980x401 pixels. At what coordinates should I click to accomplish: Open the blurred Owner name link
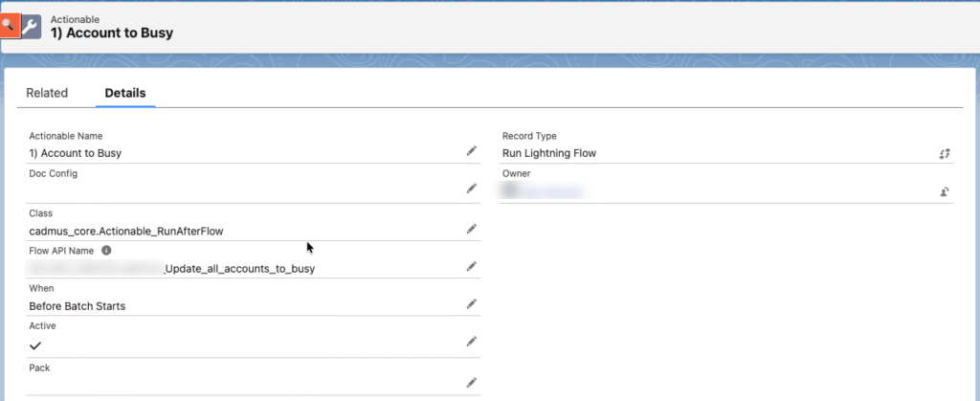tap(544, 190)
